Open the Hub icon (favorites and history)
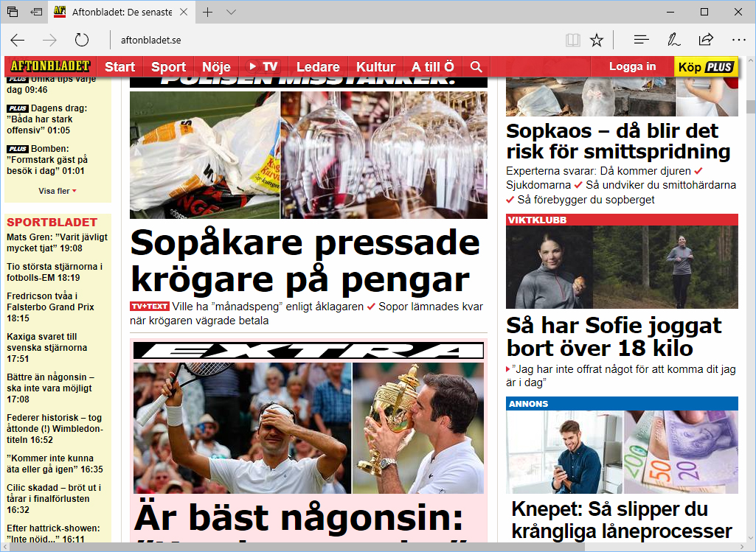Viewport: 756px width, 552px height. (641, 40)
